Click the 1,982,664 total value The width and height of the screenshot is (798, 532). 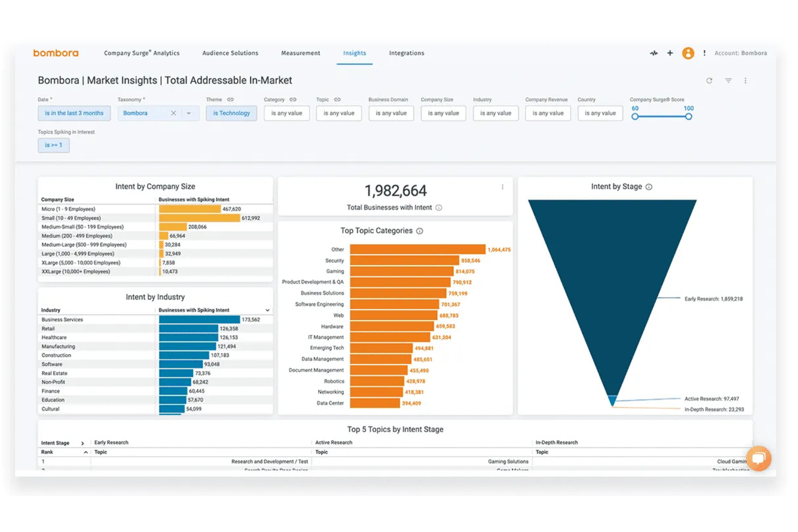pyautogui.click(x=395, y=191)
